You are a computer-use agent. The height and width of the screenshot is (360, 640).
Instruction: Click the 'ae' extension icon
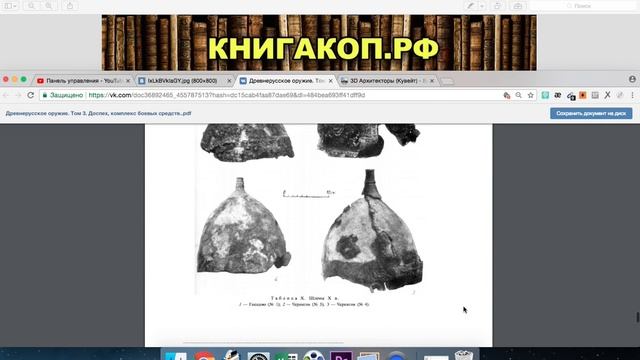(558, 95)
